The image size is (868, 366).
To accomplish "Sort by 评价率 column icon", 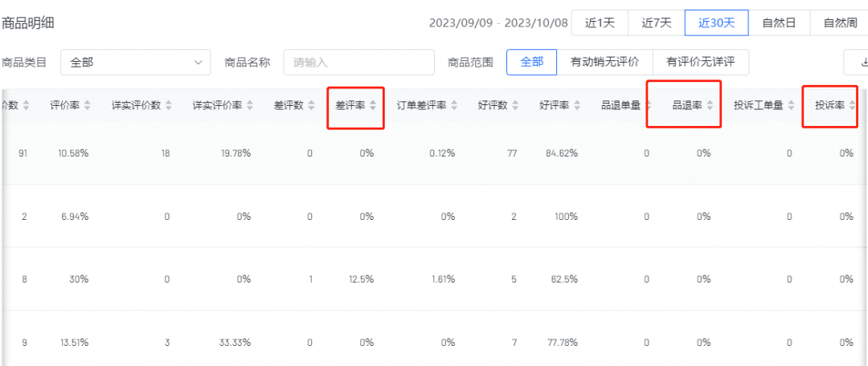I will pyautogui.click(x=87, y=105).
